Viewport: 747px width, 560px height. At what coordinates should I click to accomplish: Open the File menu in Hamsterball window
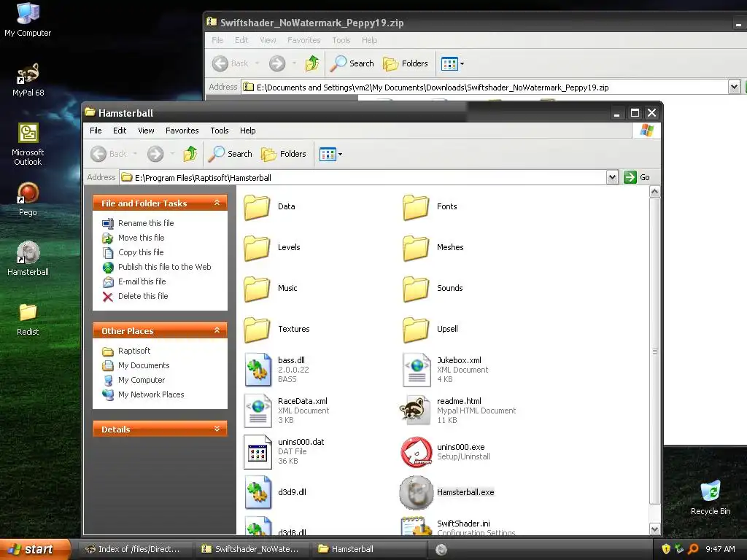pyautogui.click(x=96, y=131)
